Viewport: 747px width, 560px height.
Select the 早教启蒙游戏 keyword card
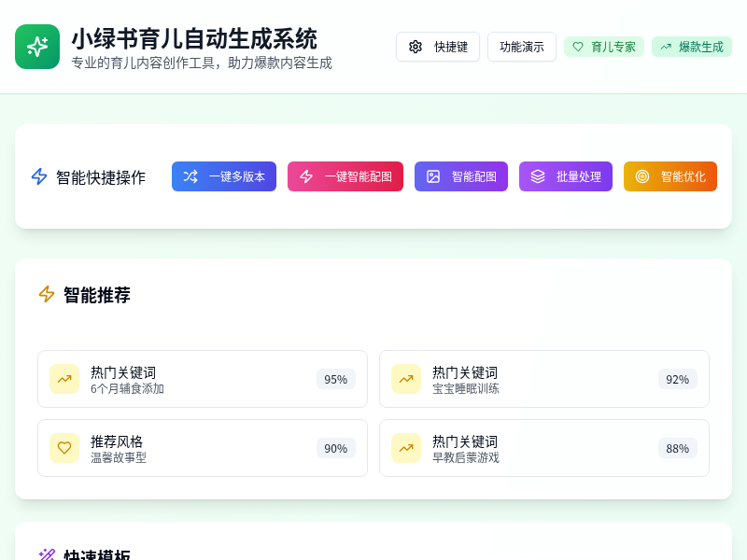(544, 448)
